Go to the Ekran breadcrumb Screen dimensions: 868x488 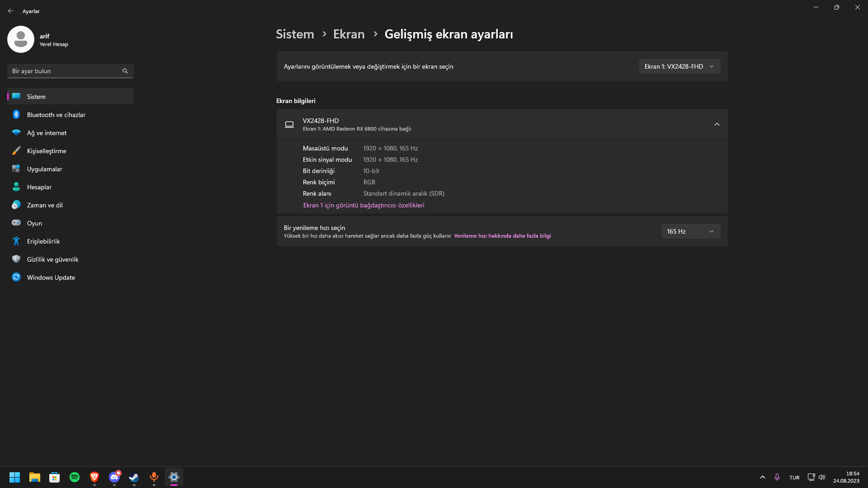coord(349,34)
